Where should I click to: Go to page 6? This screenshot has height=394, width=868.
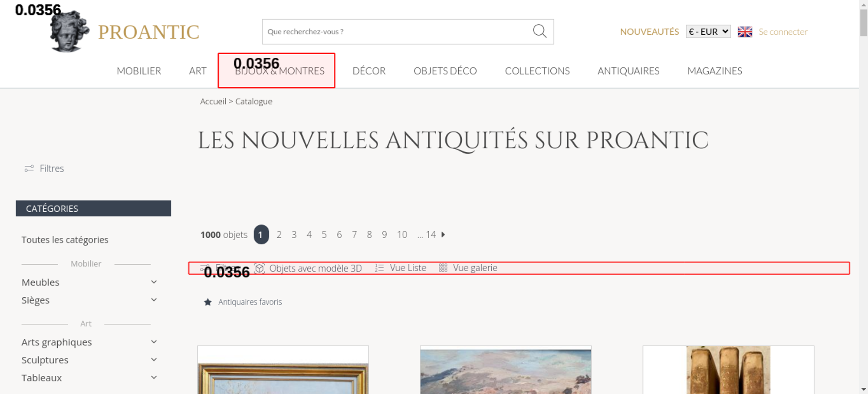[339, 235]
